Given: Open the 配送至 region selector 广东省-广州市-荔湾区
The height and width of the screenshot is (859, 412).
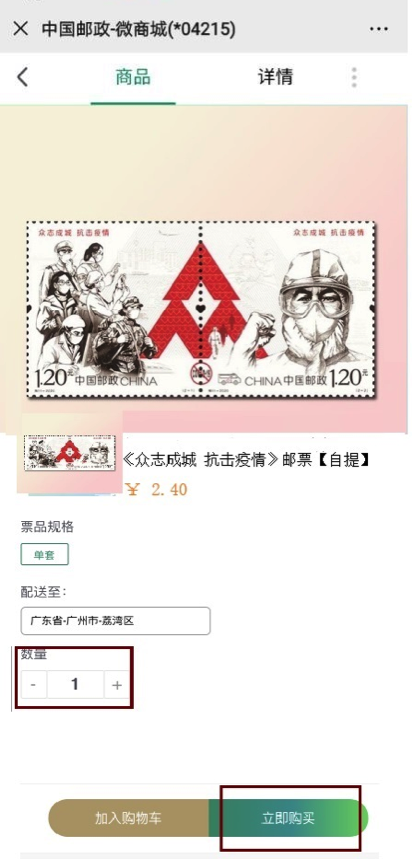Looking at the screenshot, I should (116, 621).
